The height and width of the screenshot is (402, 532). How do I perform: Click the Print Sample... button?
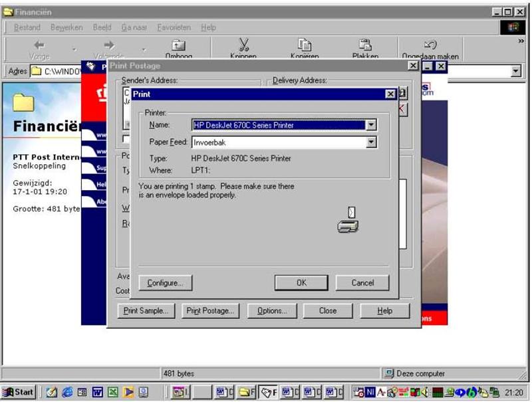pyautogui.click(x=146, y=311)
